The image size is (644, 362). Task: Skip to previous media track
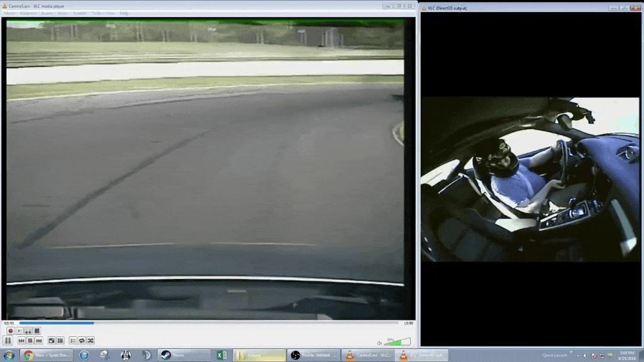click(21, 341)
